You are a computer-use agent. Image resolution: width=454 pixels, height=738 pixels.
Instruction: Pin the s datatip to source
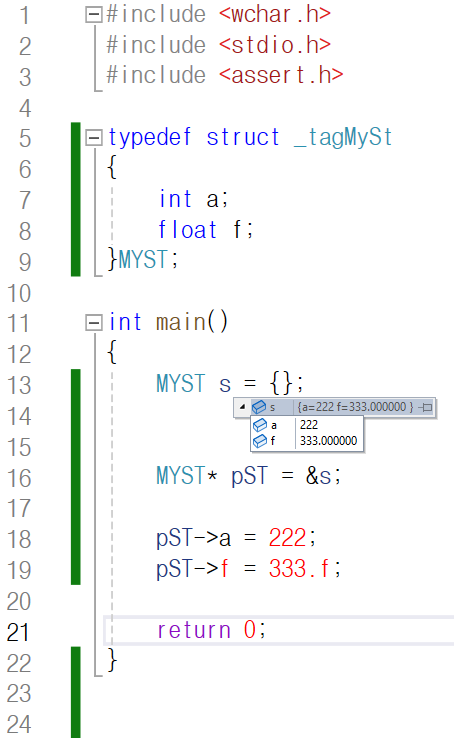click(427, 407)
